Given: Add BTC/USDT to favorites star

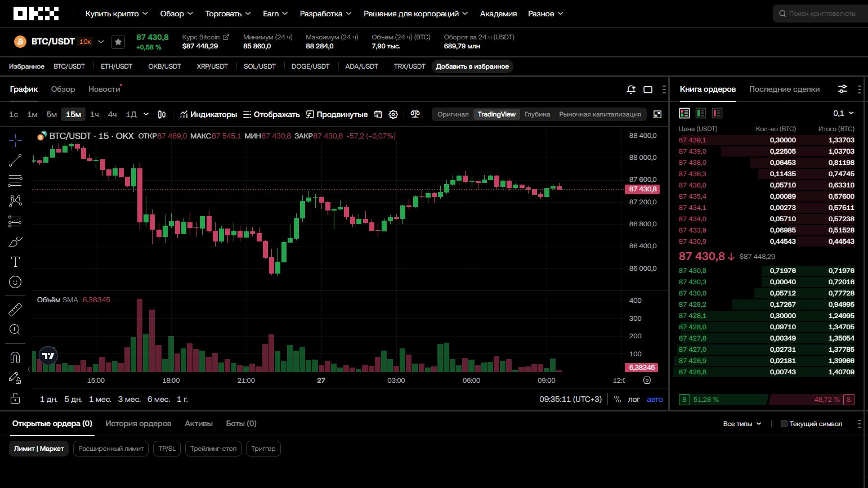Looking at the screenshot, I should pyautogui.click(x=118, y=42).
